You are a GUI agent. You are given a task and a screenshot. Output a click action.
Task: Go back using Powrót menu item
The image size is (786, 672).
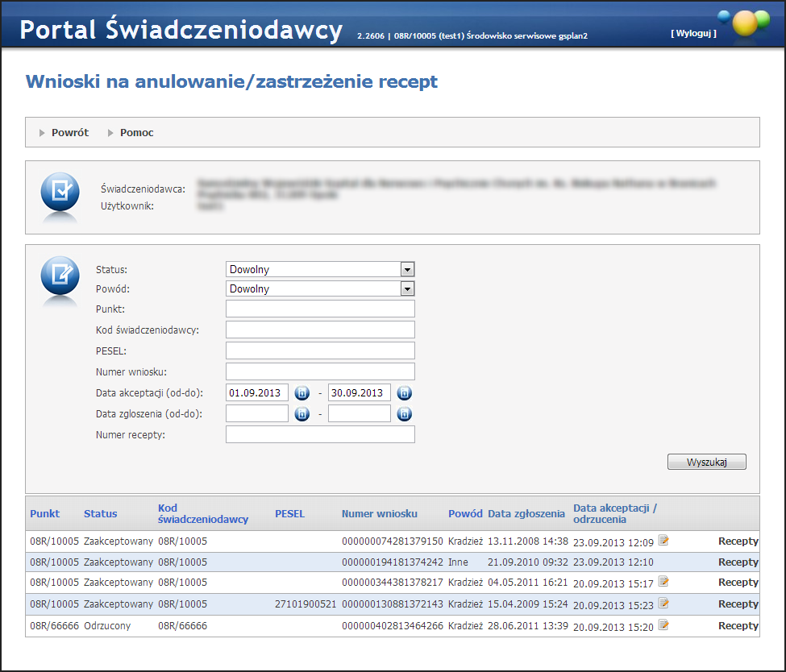pos(69,133)
